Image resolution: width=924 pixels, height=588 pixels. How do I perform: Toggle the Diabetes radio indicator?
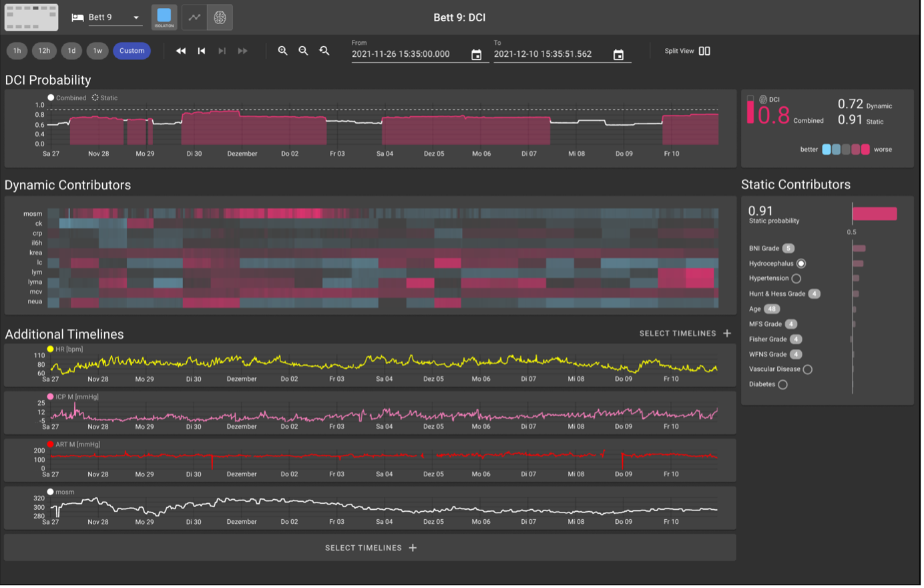(x=782, y=384)
